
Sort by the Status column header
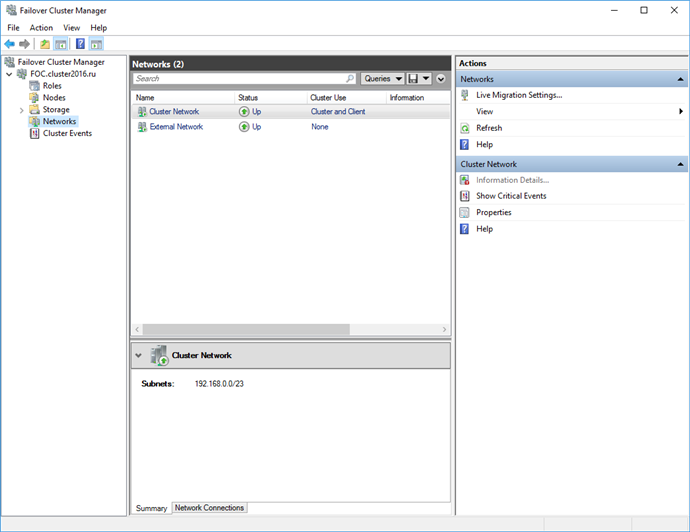[x=270, y=98]
